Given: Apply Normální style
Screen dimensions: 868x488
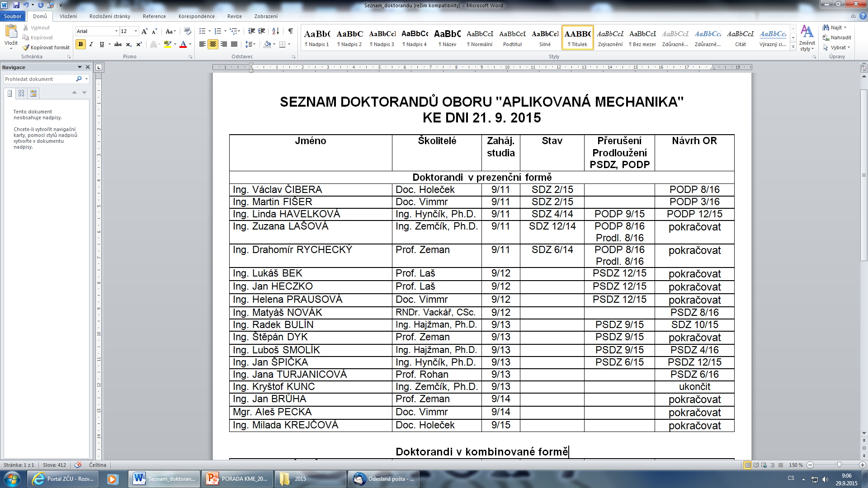Looking at the screenshot, I should 480,38.
